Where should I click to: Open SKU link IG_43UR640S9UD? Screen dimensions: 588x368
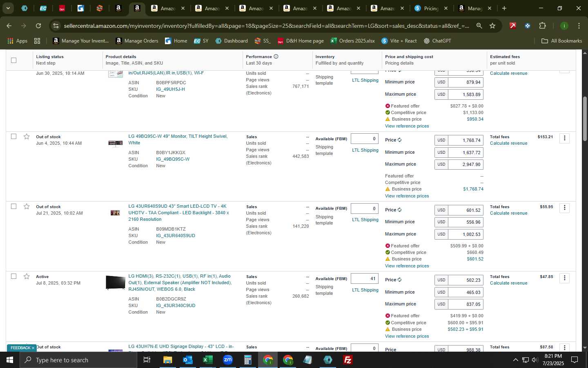pos(176,236)
